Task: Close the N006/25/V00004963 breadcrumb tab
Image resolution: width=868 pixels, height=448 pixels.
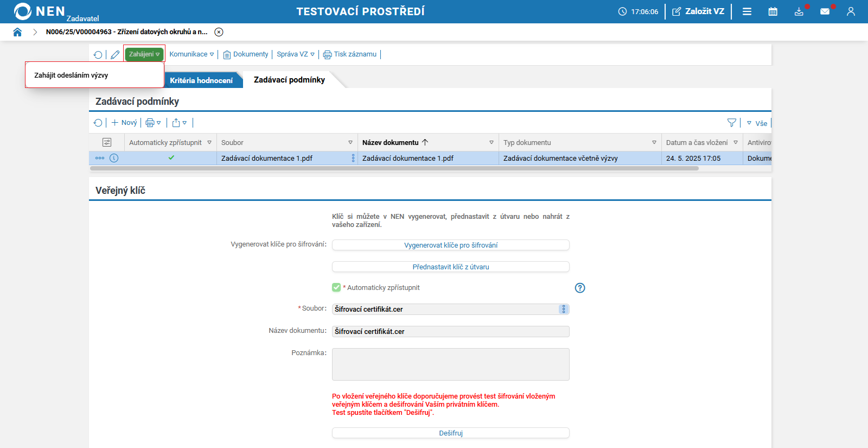Action: pos(219,32)
